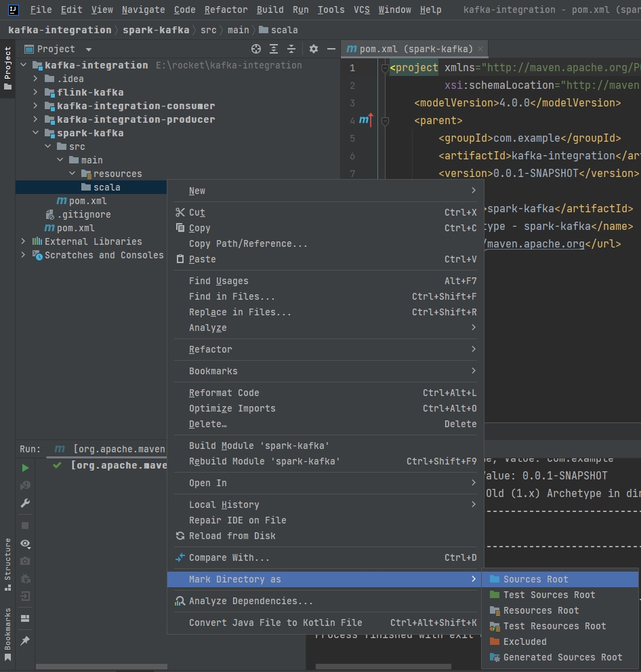
Task: Expand Scratches and Consoles node
Action: [x=24, y=255]
